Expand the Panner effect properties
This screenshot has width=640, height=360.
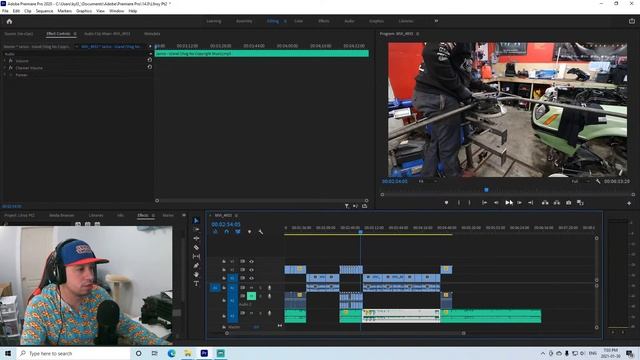[5, 75]
